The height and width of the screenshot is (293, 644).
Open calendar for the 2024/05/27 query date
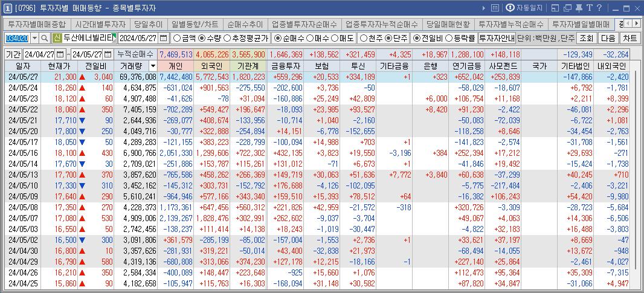(x=164, y=38)
